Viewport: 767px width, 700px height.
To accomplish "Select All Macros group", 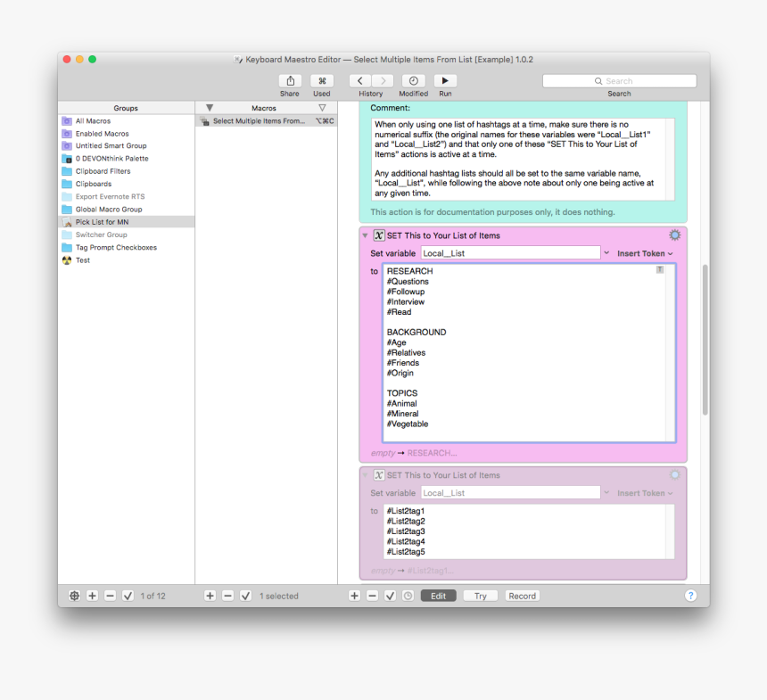I will click(x=127, y=120).
